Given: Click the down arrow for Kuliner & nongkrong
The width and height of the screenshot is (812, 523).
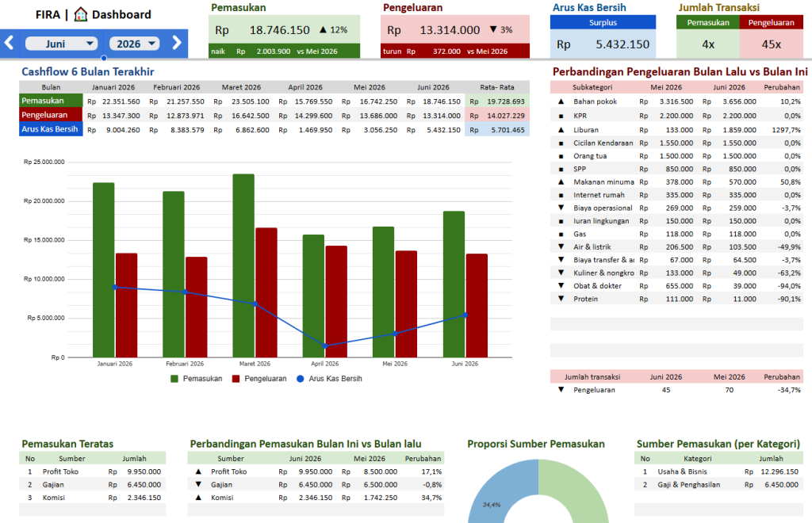Looking at the screenshot, I should [x=561, y=273].
